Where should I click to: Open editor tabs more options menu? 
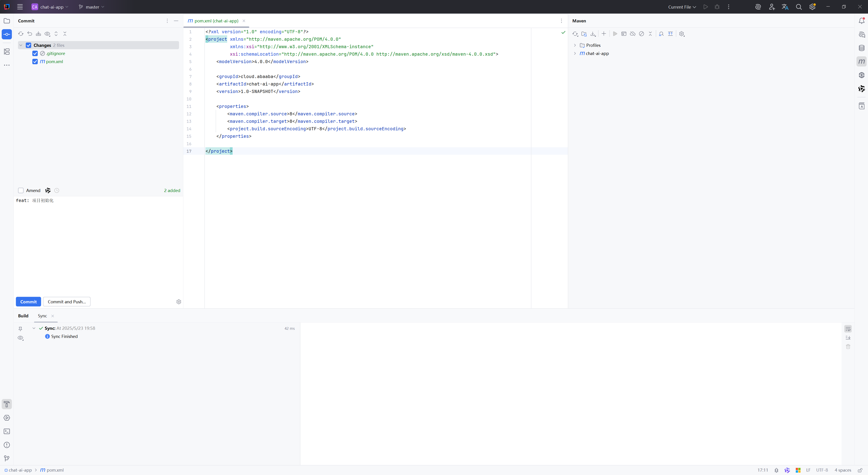[561, 21]
